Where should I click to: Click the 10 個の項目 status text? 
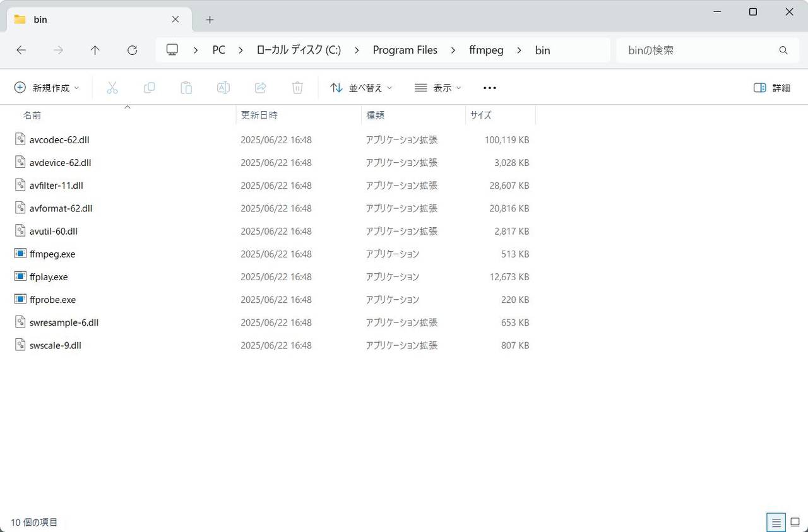[34, 523]
